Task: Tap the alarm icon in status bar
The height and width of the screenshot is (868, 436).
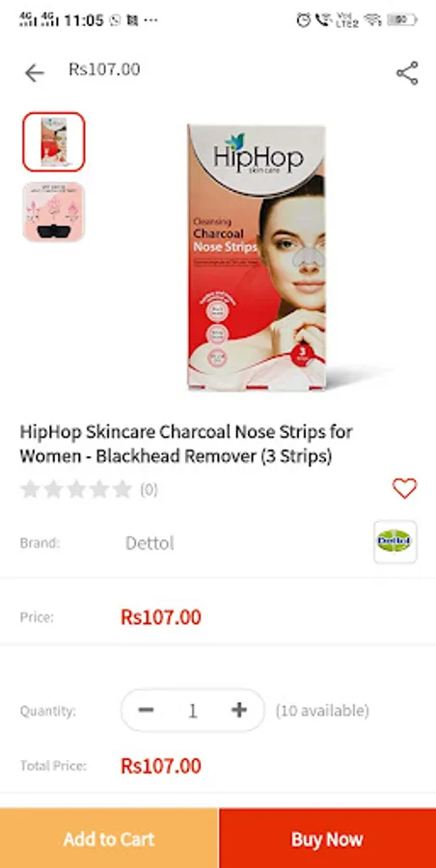Action: click(304, 20)
